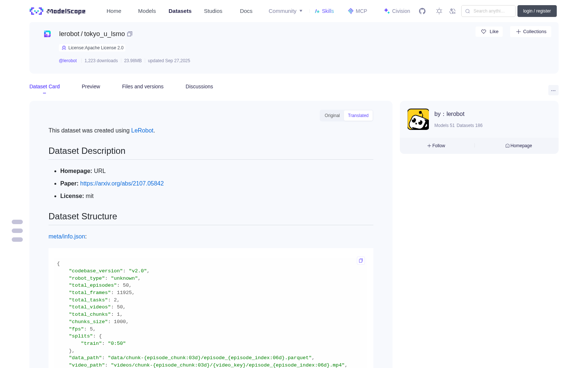Screen dimensions: 588x368
Task: Toggle the light/dark theme sun icon
Action: click(x=439, y=11)
